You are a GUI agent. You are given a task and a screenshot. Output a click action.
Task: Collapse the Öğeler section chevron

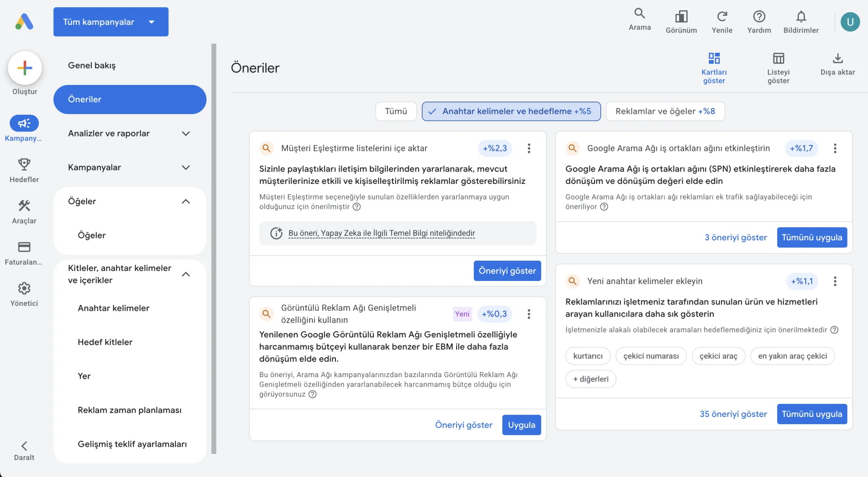185,201
